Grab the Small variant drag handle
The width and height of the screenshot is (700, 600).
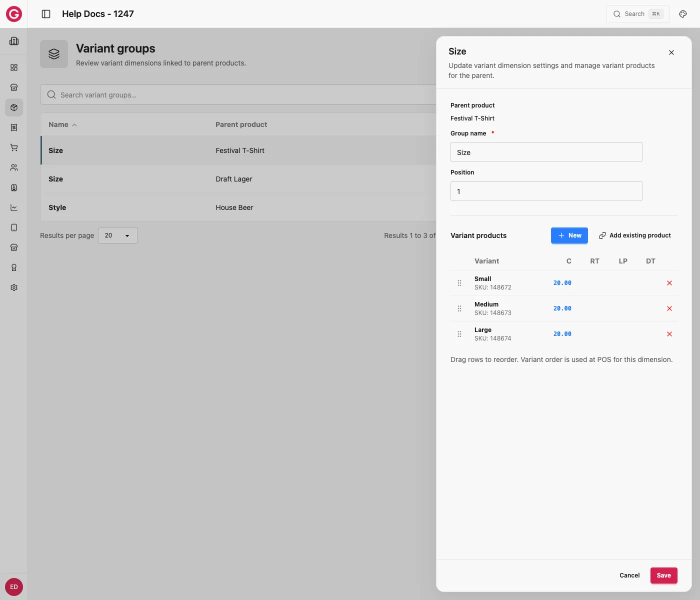459,283
